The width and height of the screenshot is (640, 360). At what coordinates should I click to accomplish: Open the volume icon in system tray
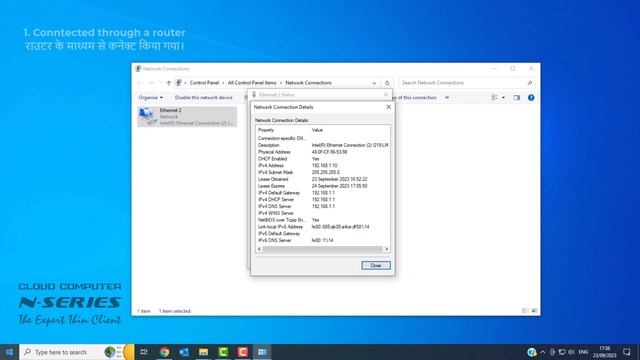tap(571, 352)
